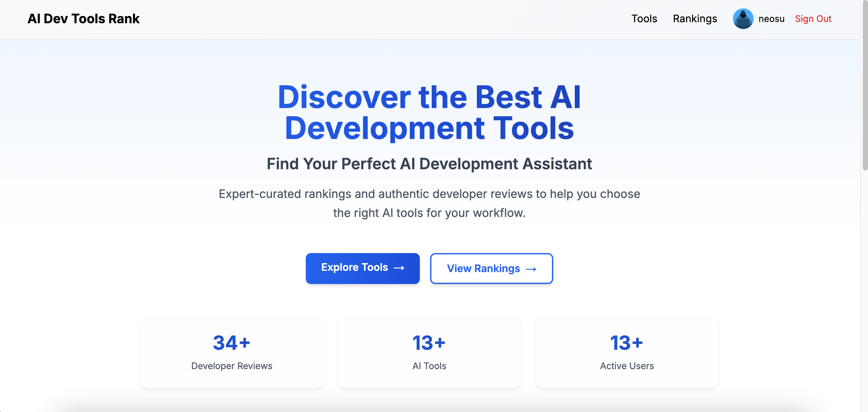Click the 34+ Developer Reviews card

232,353
